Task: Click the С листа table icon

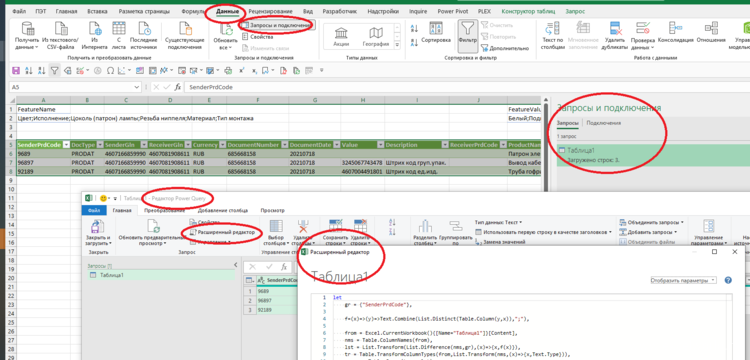Action: point(119,29)
